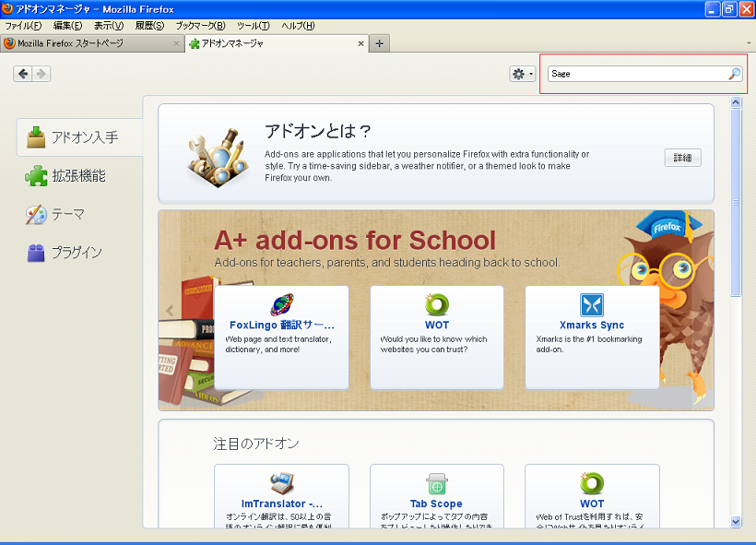Viewport: 756px width, 545px height.
Task: Open the list all tabs dropdown arrow
Action: [749, 43]
